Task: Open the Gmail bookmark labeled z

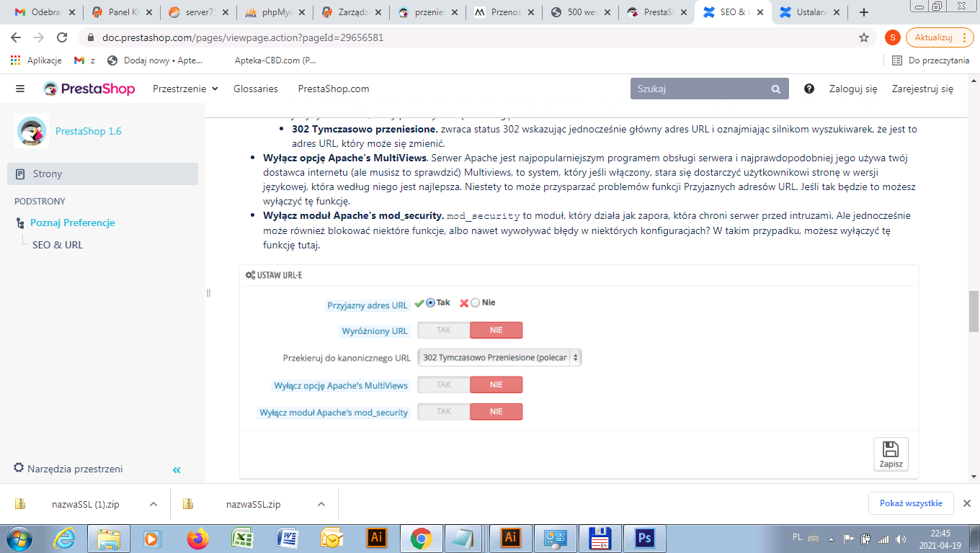Action: point(84,60)
